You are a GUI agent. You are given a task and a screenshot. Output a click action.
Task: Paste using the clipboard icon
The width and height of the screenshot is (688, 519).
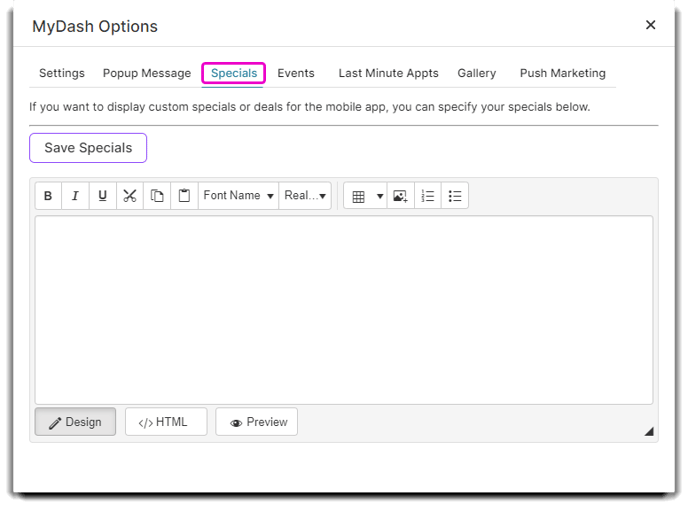pyautogui.click(x=184, y=196)
